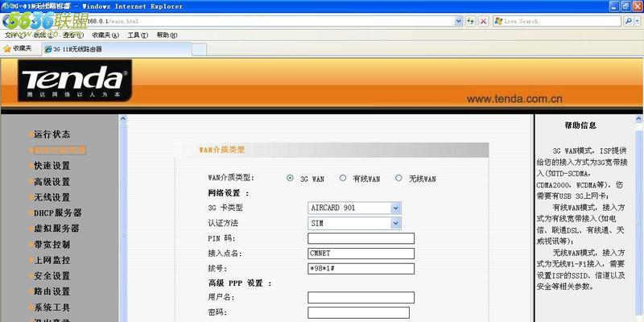Viewport: 644px width, 322px height.
Task: Open the address bar history dropdown
Action: tap(459, 22)
